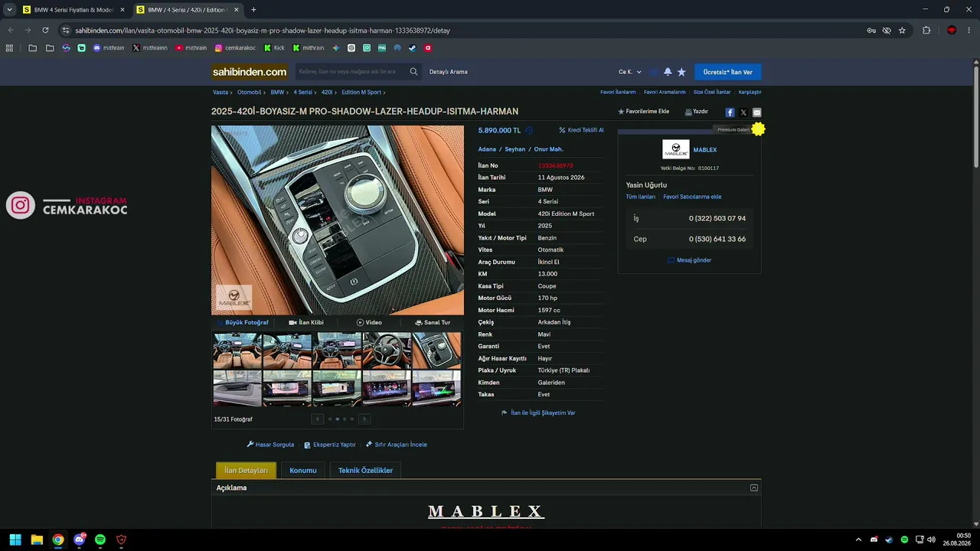Select the steering wheel photo thumbnail
980x551 pixels.
(387, 350)
